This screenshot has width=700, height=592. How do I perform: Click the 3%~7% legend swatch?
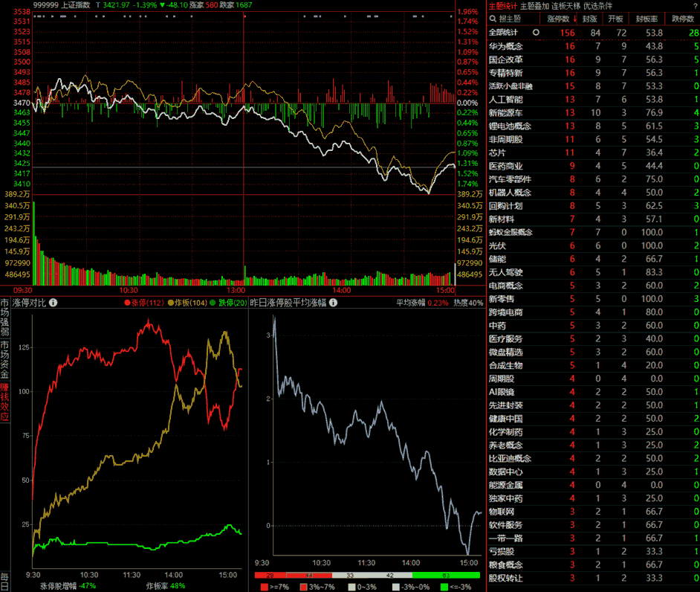point(304,587)
